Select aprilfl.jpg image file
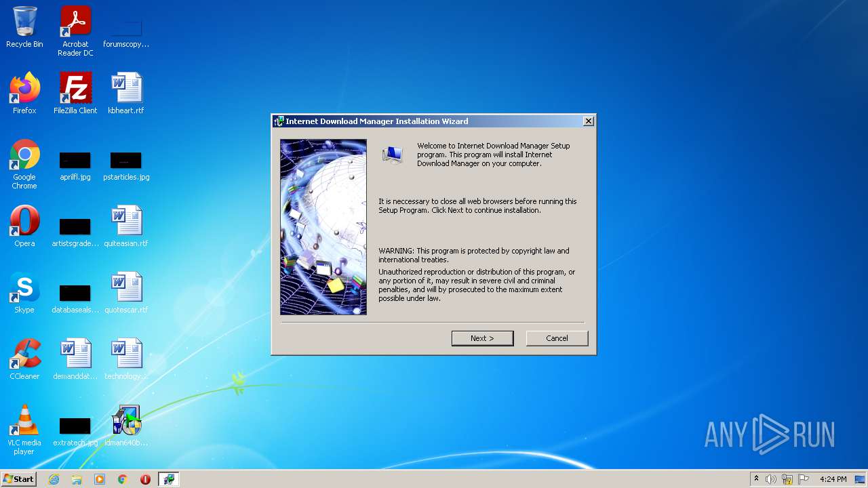 (x=75, y=166)
